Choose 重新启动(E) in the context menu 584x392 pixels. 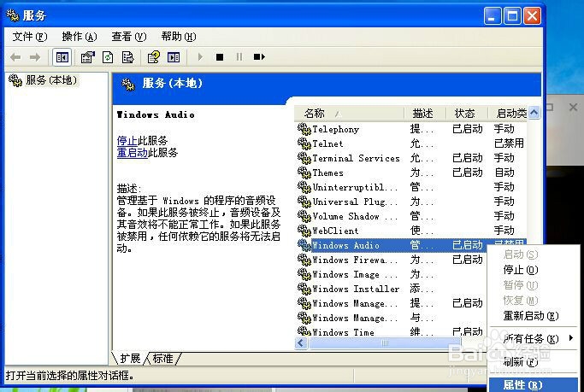tap(531, 316)
